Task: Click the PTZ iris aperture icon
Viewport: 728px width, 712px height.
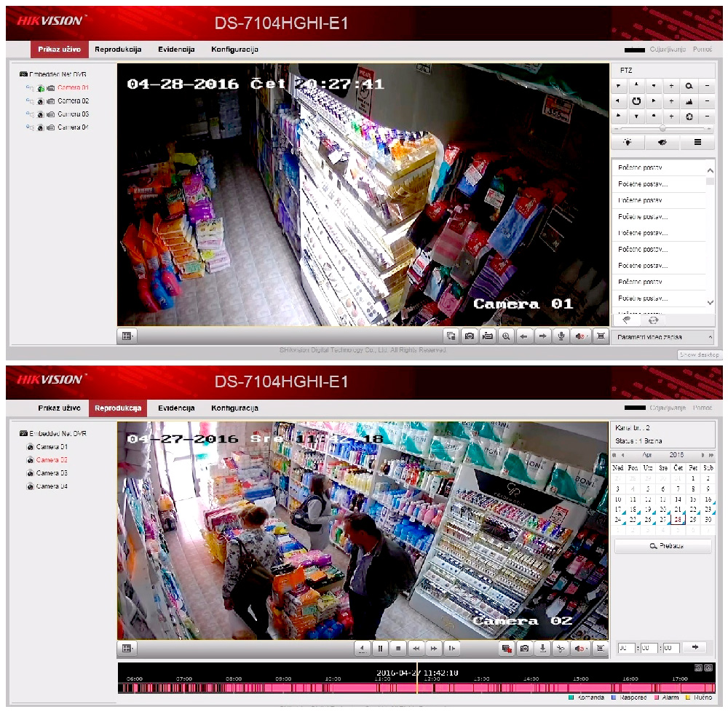Action: coord(689,116)
